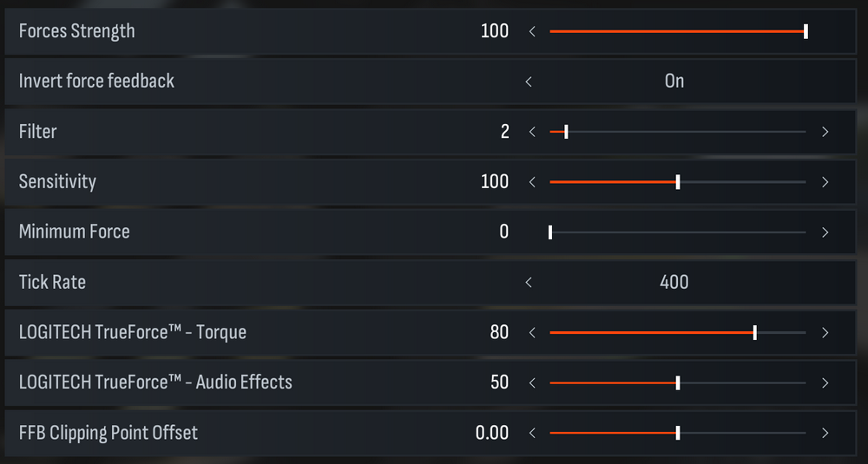
Task: Increase TrueForce Torque with right arrow
Action: [825, 333]
